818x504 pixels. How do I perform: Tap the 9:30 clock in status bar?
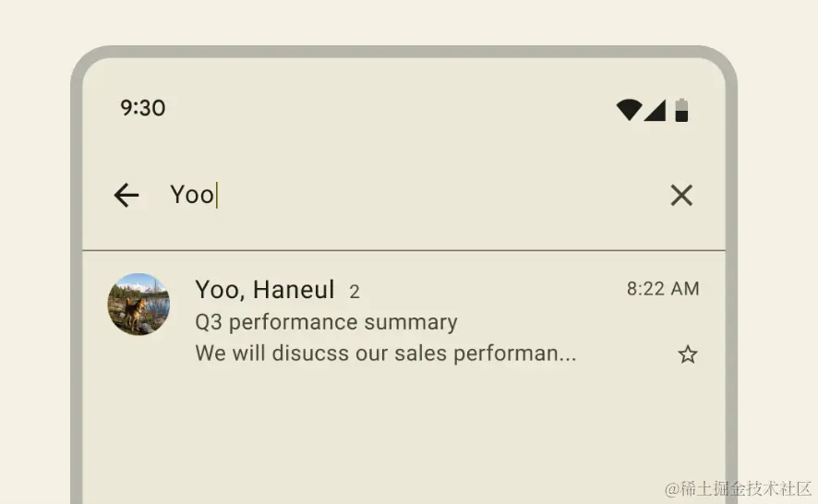pos(142,108)
